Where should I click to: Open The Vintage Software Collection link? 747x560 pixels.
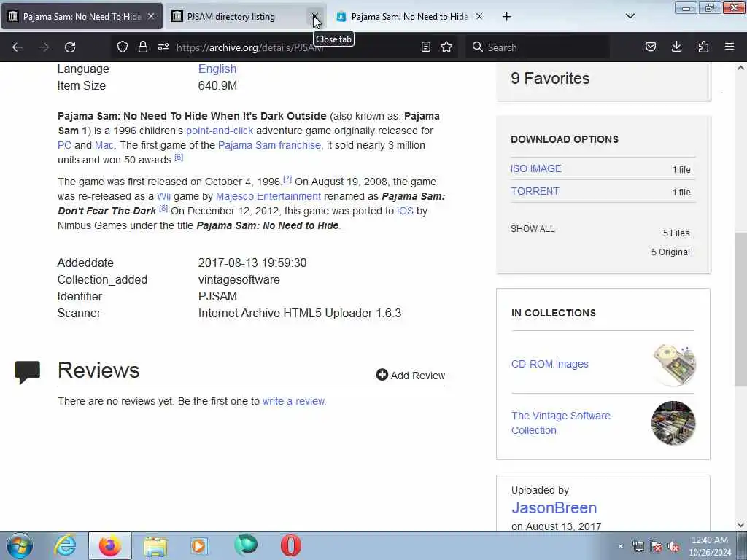click(x=561, y=423)
